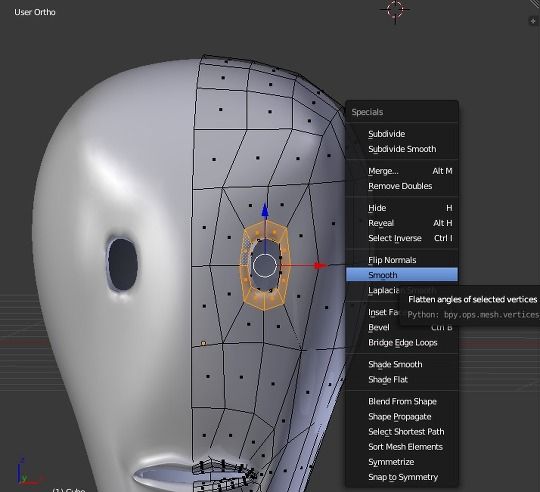This screenshot has width=540, height=492.
Task: Select Shape Propagate entry
Action: click(x=402, y=417)
